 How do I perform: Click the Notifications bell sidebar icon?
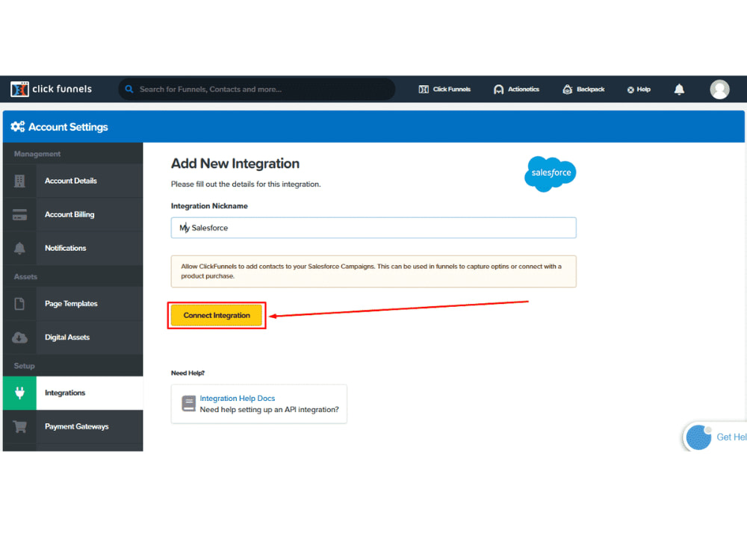(x=19, y=248)
